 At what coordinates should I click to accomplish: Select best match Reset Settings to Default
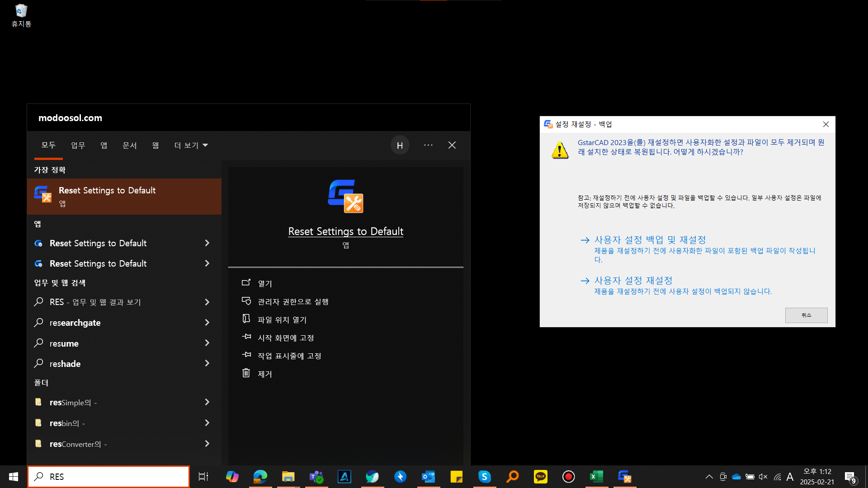124,196
